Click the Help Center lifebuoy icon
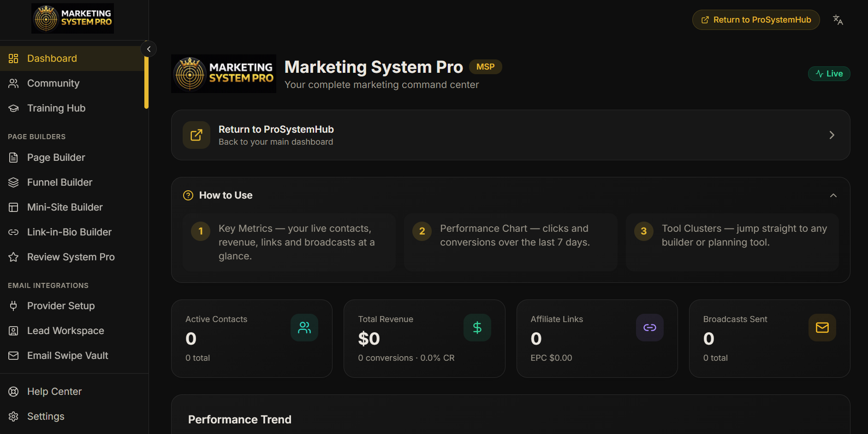Viewport: 868px width, 434px height. tap(13, 392)
